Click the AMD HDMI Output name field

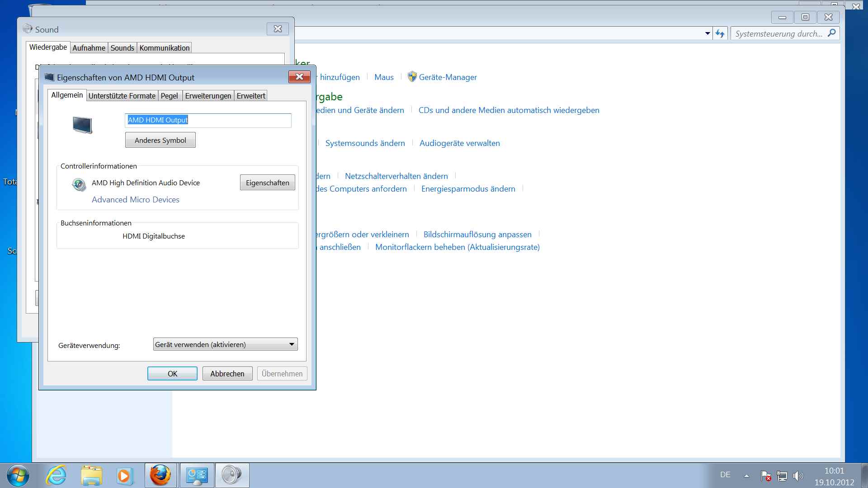[x=208, y=120]
